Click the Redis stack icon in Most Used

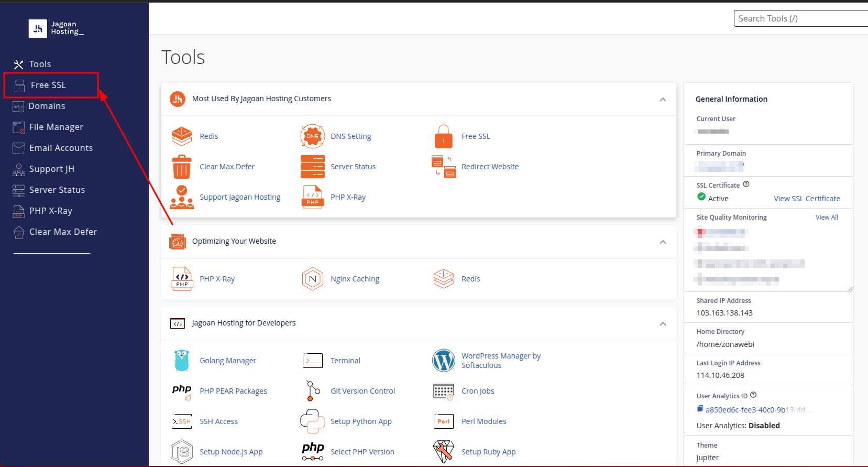point(182,136)
